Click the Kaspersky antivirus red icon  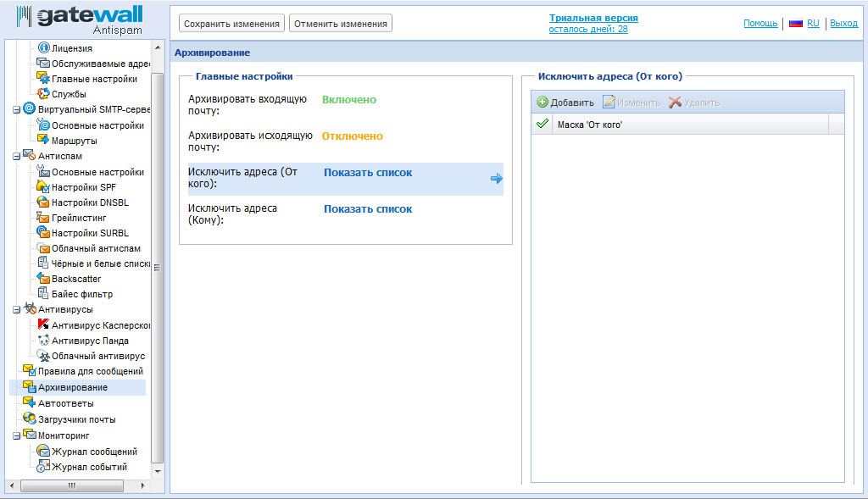(x=43, y=324)
